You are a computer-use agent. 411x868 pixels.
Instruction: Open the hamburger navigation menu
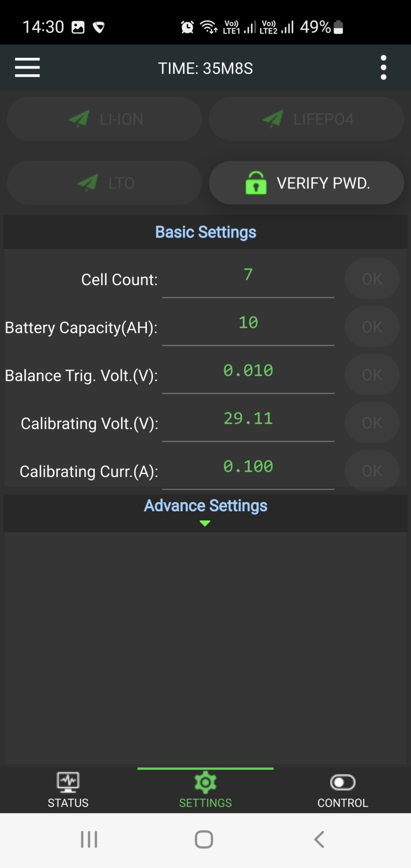[27, 67]
